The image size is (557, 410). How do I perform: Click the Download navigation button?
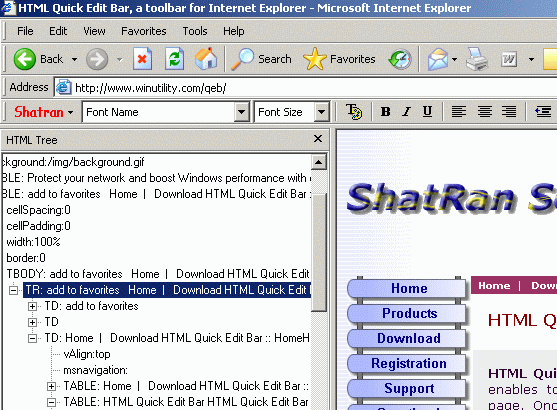408,338
